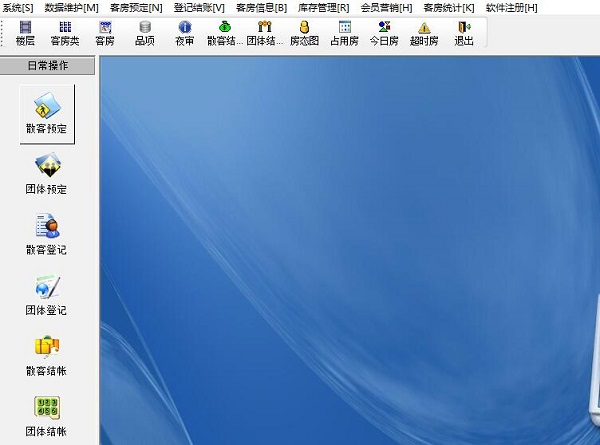Click the 退出 exit toolbar icon
This screenshot has width=600, height=445.
coord(464,33)
